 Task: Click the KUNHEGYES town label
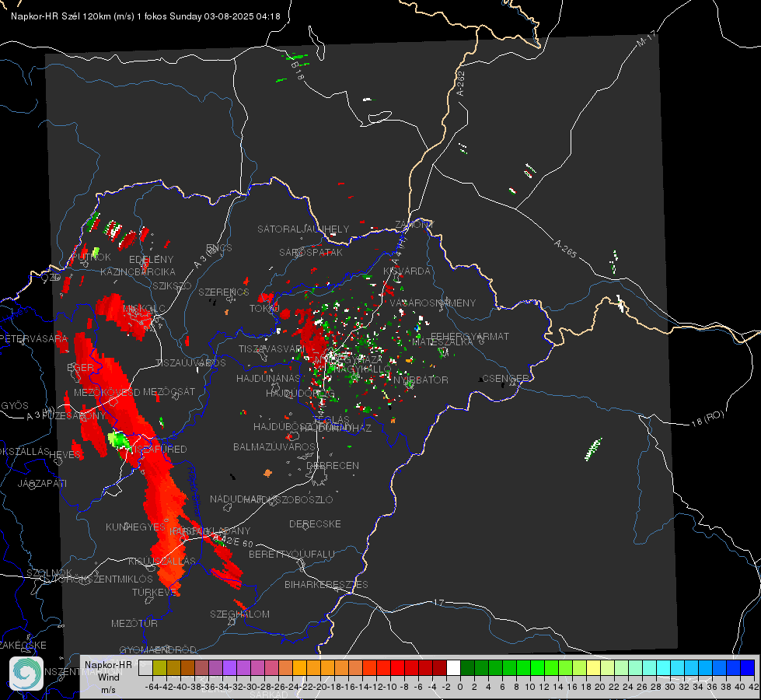point(135,527)
